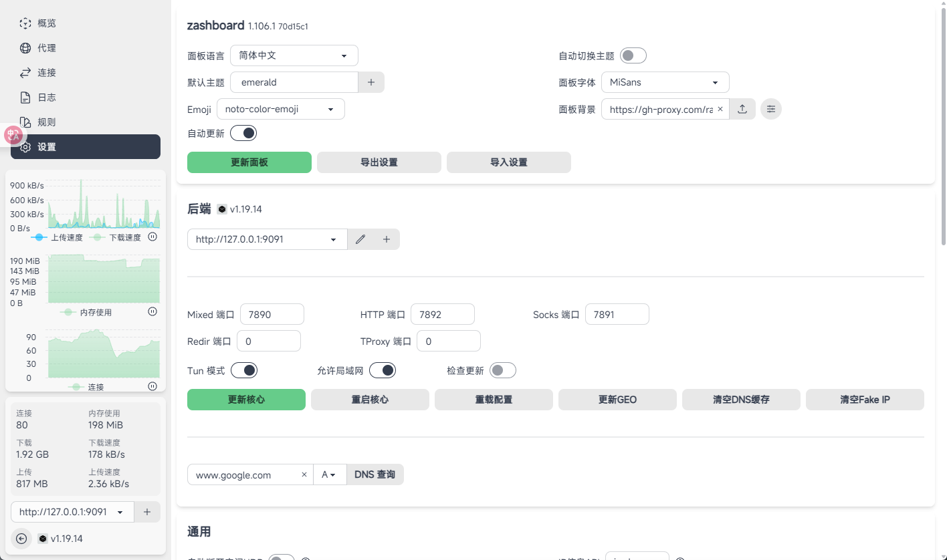This screenshot has height=560, width=947.
Task: Click the collapse sidebar arrow icon
Action: tap(21, 539)
